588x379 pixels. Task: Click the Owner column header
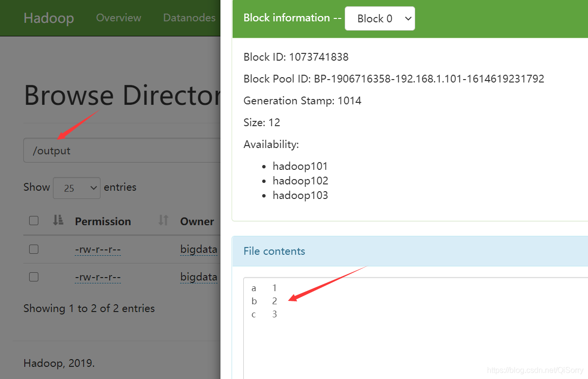[197, 221]
